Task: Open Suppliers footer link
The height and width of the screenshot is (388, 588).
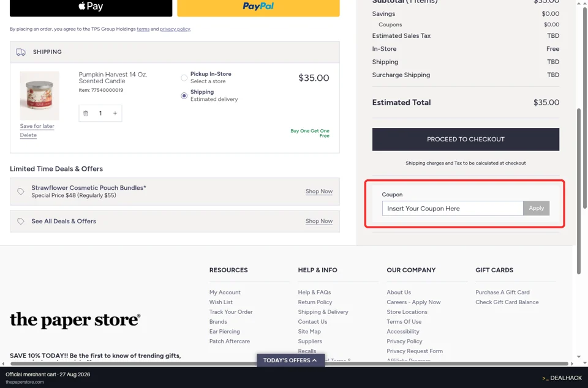Action: point(310,341)
